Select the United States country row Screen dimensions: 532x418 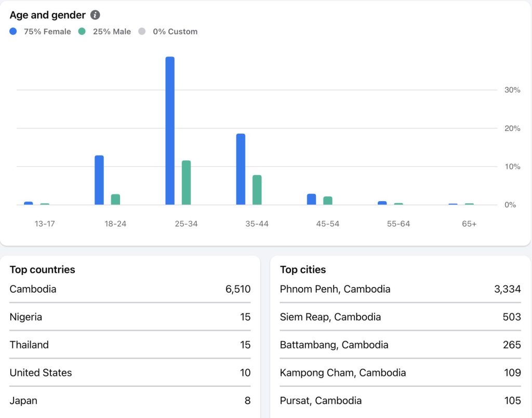click(x=130, y=372)
